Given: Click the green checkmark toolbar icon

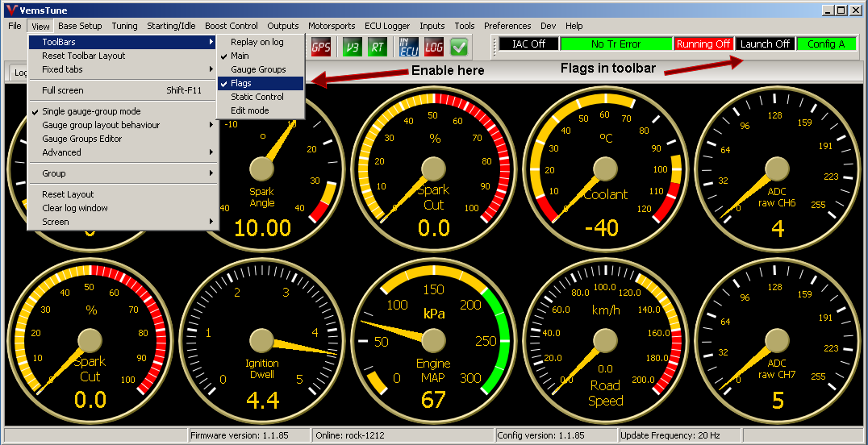Looking at the screenshot, I should [459, 47].
